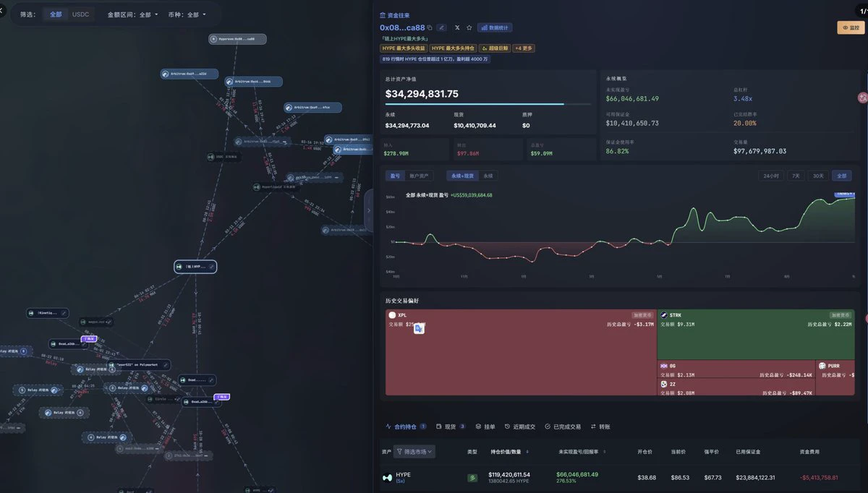
Task: Select 永续 only chart scope
Action: [488, 176]
